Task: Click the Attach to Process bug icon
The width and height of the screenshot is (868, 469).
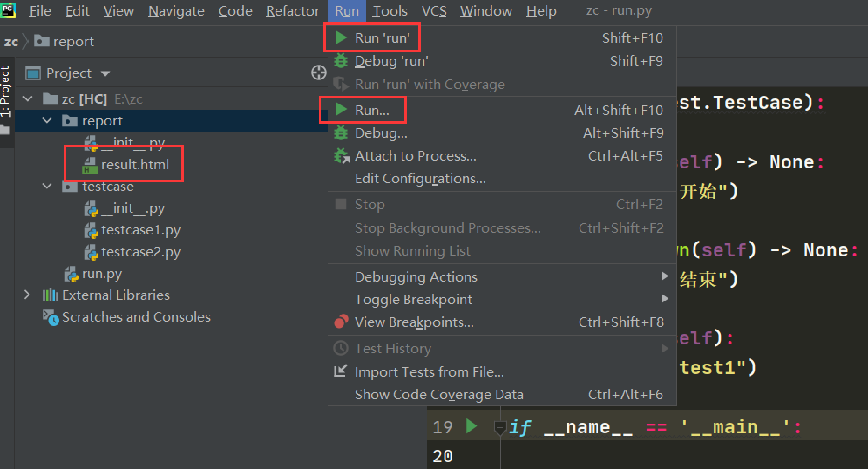Action: coord(341,155)
